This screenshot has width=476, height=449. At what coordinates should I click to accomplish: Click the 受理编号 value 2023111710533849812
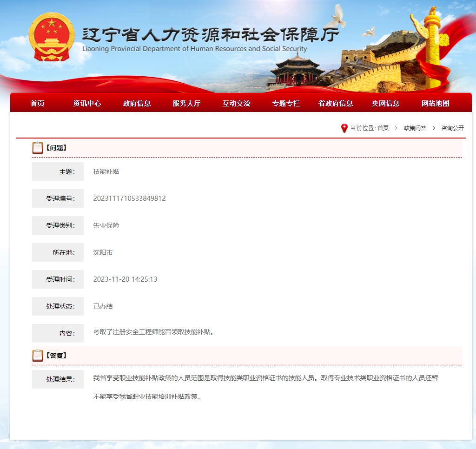point(129,198)
